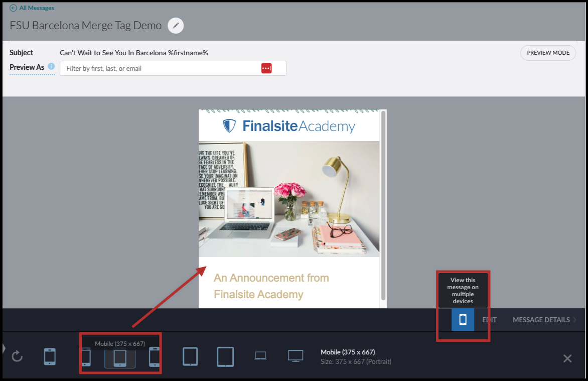The image size is (588, 381).
Task: Select the phone icon just right of the highlighted one
Action: pos(155,356)
